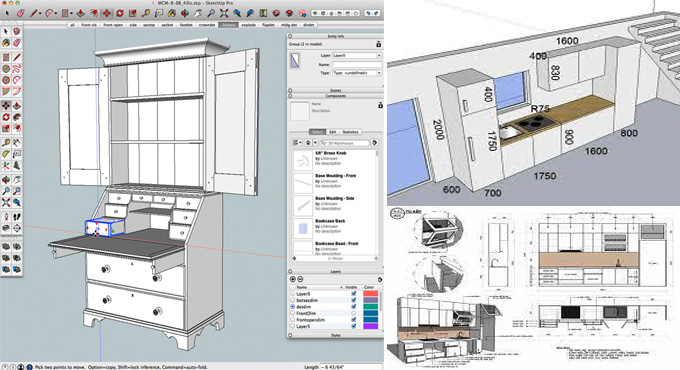This screenshot has height=370, width=680.
Task: Switch to the front-open scene tab
Action: pyautogui.click(x=113, y=25)
